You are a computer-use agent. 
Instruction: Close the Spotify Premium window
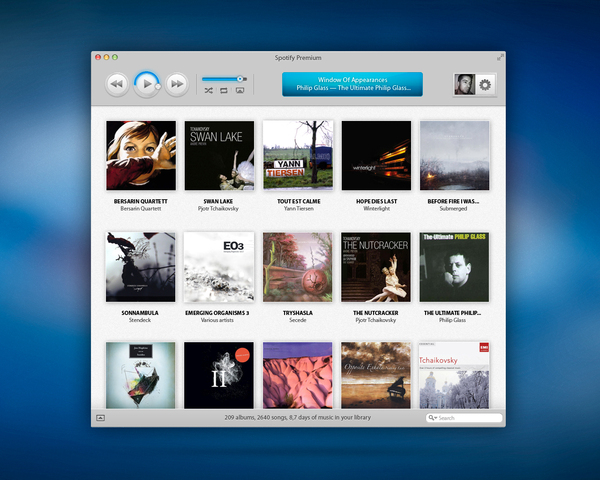(98, 57)
